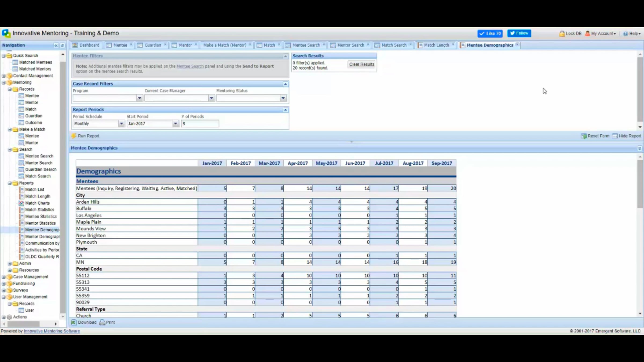
Task: Collapse the Mentee Demographics report panel
Action: [639, 148]
